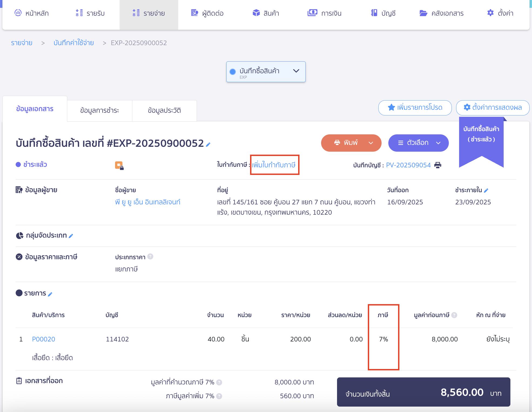532x412 pixels.
Task: Switch to the ข้อมูลการชำระ tab
Action: point(99,110)
